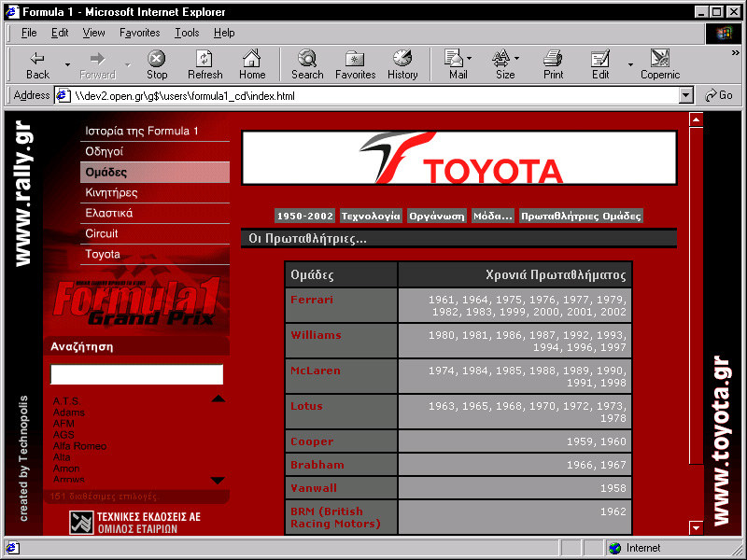The width and height of the screenshot is (747, 560).
Task: Click the Formula1 Grand Prix logo
Action: [136, 301]
